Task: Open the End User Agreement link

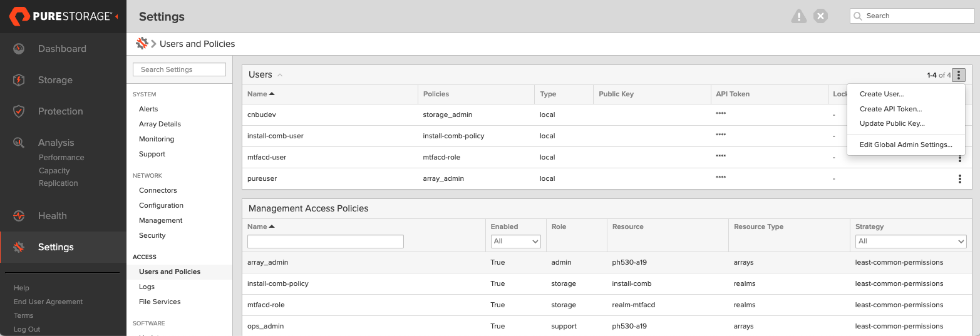Action: point(48,302)
